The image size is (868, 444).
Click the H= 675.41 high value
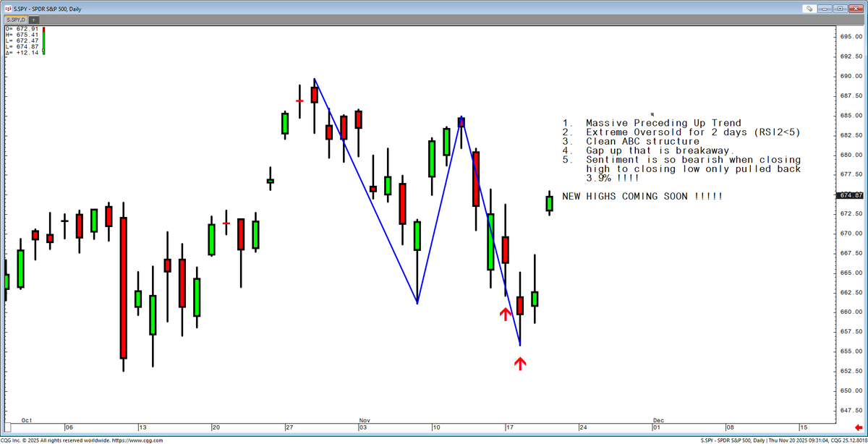22,35
